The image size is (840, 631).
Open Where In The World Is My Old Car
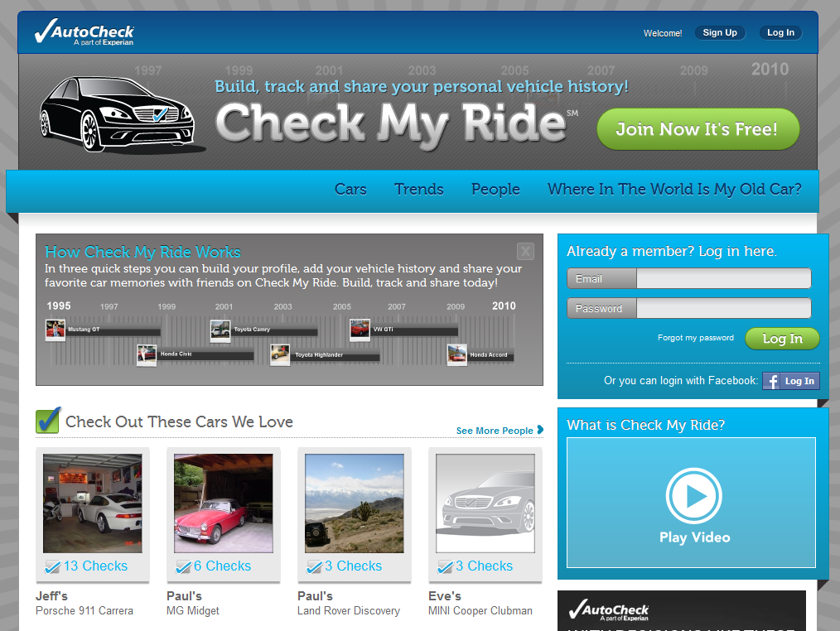674,190
